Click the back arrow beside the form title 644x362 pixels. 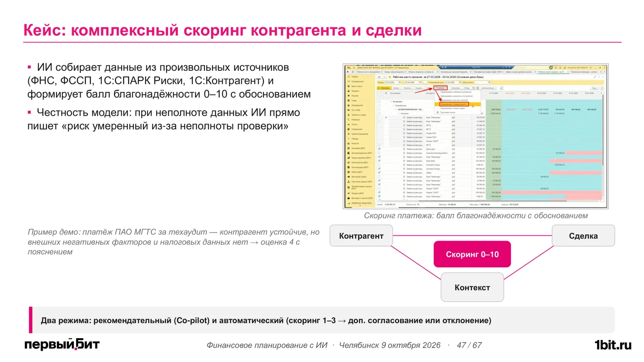click(x=379, y=77)
